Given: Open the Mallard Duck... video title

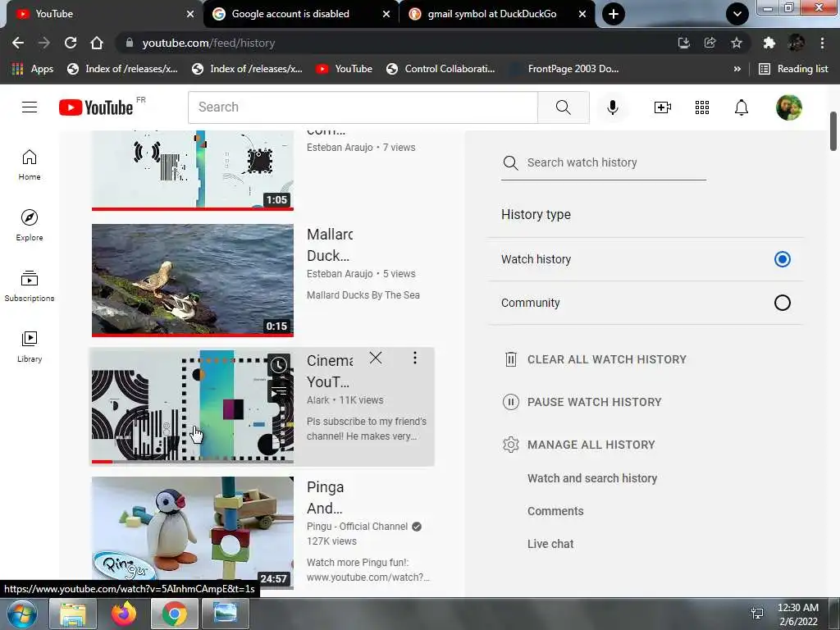Looking at the screenshot, I should (x=330, y=244).
